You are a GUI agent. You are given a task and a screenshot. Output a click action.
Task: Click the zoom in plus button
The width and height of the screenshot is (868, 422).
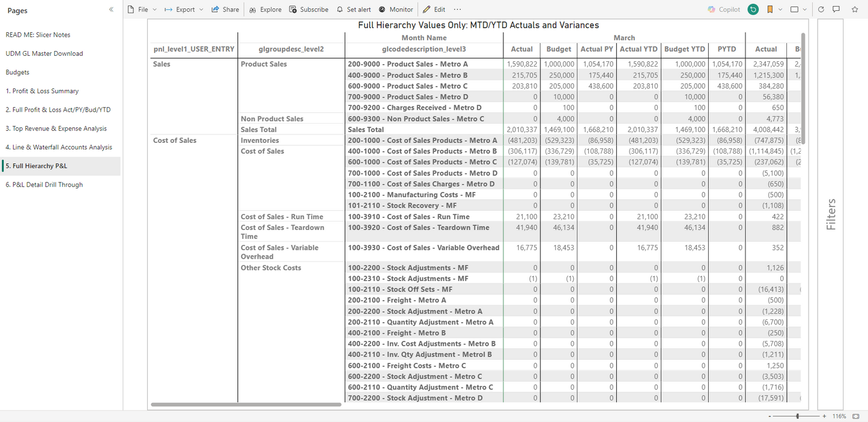[x=824, y=416]
